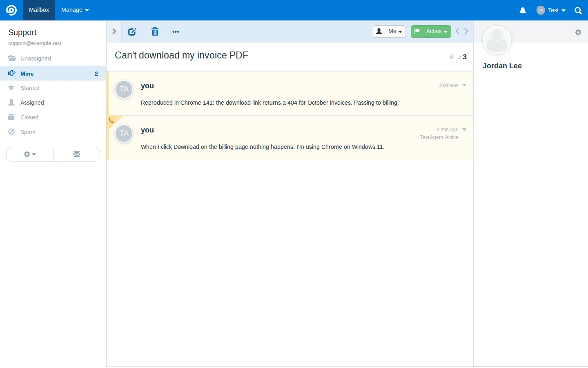Expand the Manage menu
This screenshot has height=368, width=588.
coord(75,10)
